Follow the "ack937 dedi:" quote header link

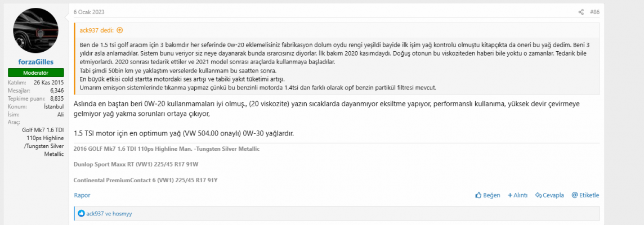pyautogui.click(x=97, y=30)
